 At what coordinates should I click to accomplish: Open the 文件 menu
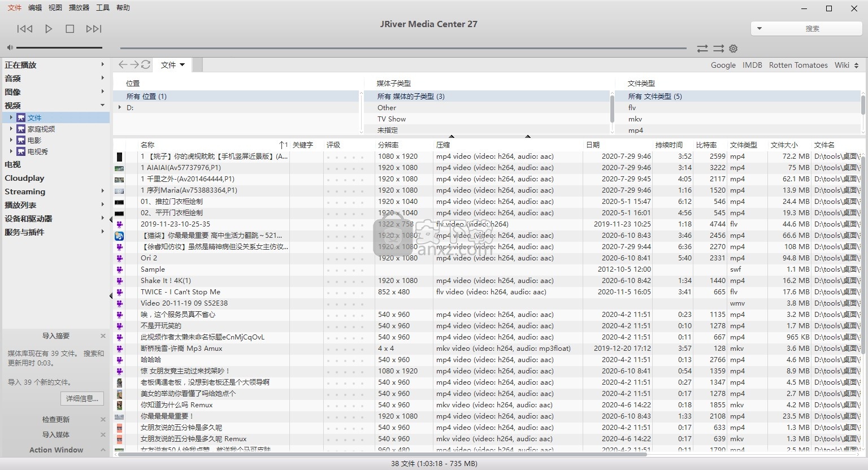pyautogui.click(x=15, y=8)
